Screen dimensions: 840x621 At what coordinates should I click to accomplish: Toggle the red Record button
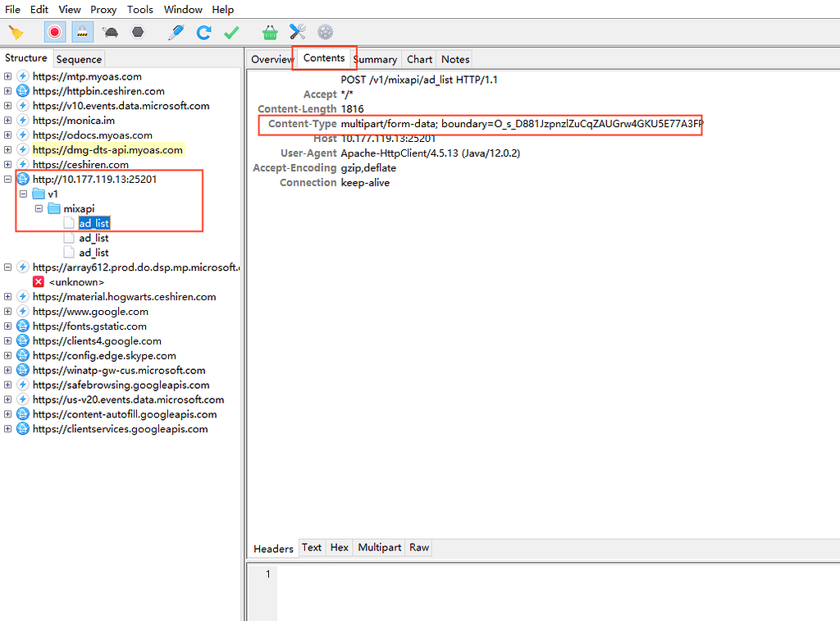click(x=55, y=33)
